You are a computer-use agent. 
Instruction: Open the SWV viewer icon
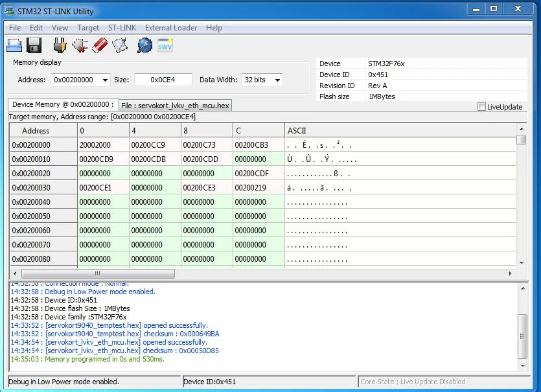click(x=165, y=45)
